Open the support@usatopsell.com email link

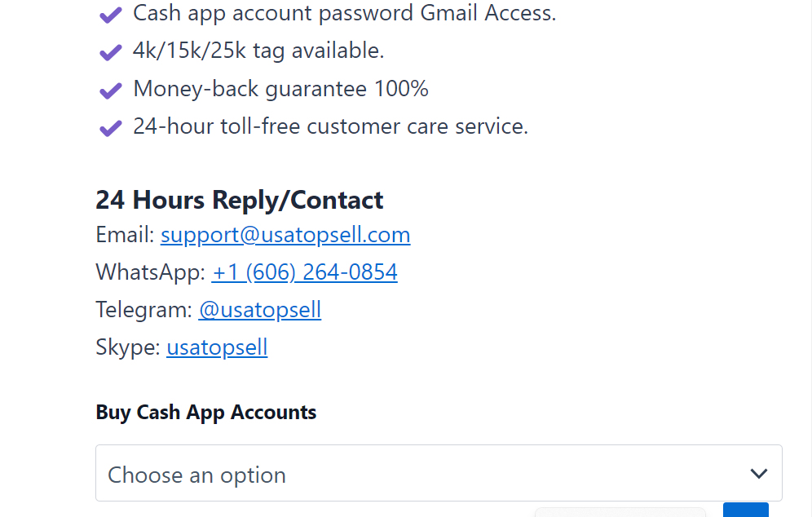pyautogui.click(x=285, y=236)
